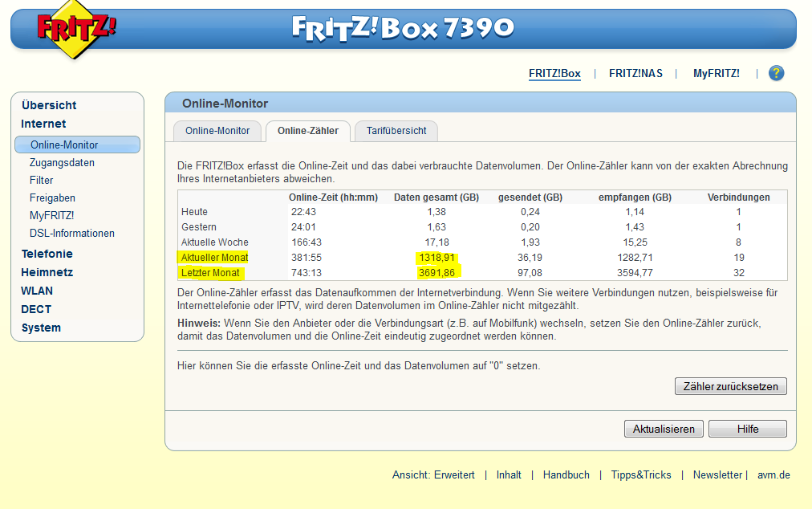Select the Online-Zähler tab
The image size is (812, 509).
click(x=308, y=131)
